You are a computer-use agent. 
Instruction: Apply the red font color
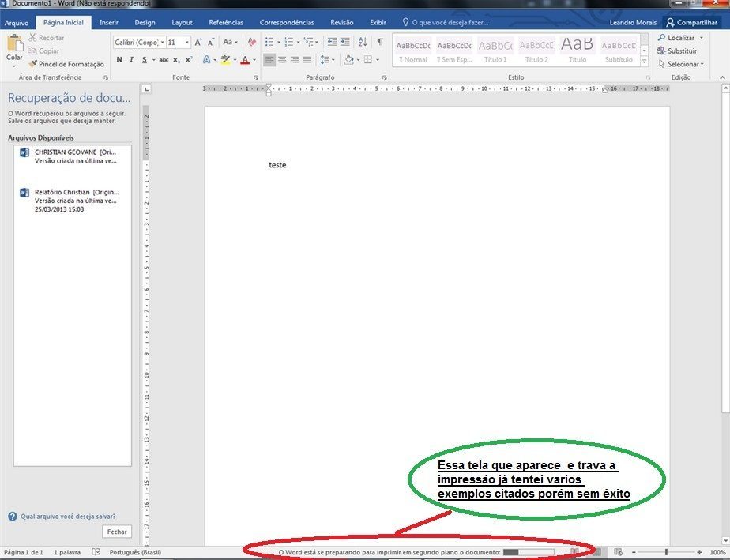(x=246, y=59)
